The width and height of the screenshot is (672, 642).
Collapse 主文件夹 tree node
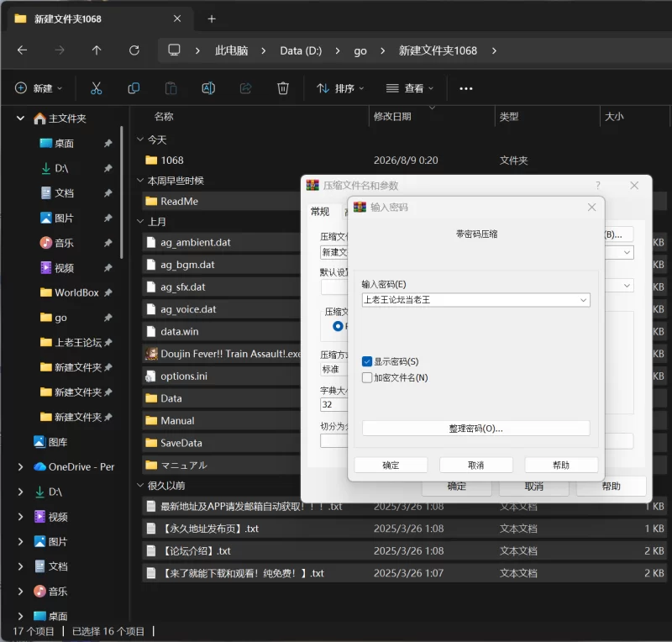coord(20,118)
